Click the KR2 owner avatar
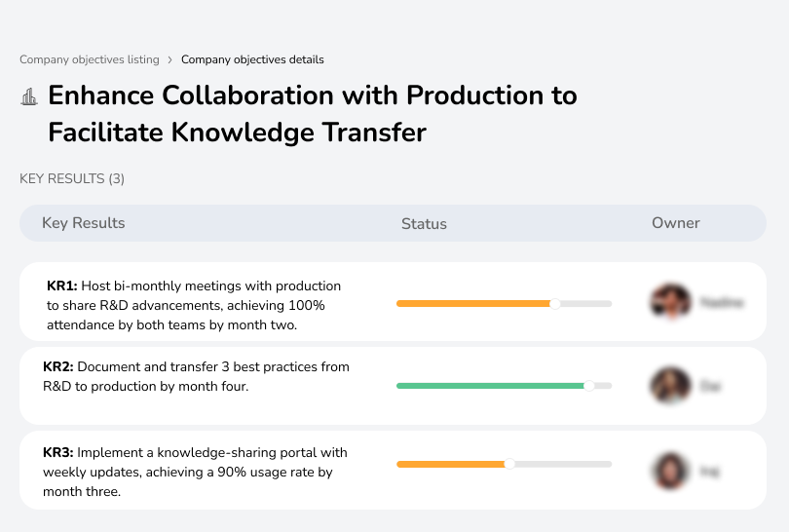Image resolution: width=789 pixels, height=532 pixels. 670,386
